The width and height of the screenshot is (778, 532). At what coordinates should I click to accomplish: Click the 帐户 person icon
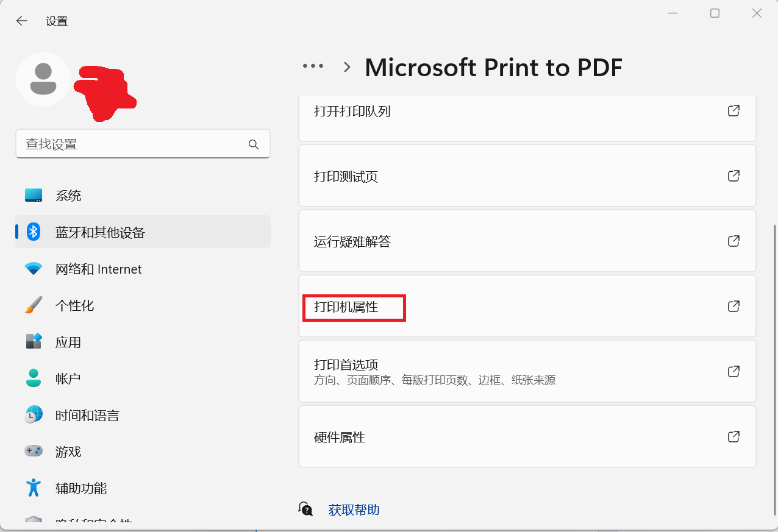[x=34, y=378]
